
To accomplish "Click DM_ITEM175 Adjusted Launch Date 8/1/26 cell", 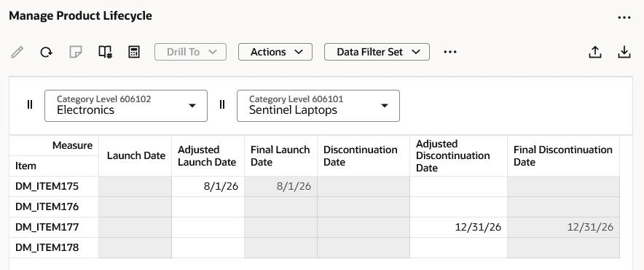I will tap(208, 187).
